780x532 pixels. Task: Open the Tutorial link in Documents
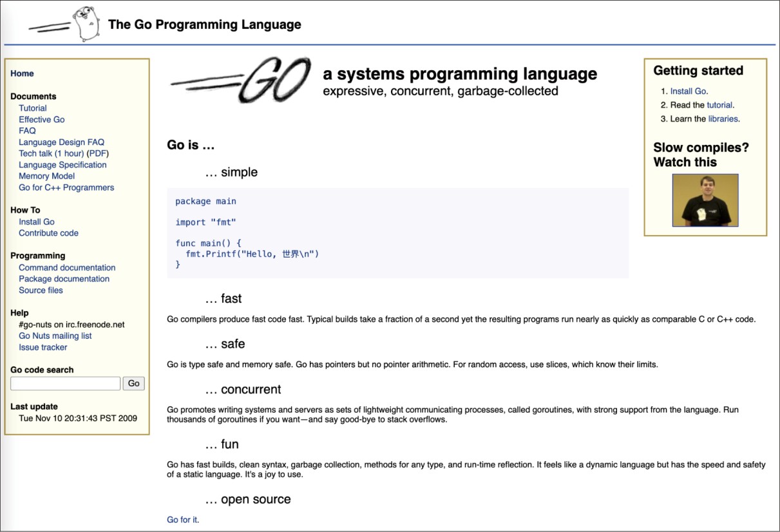[32, 108]
